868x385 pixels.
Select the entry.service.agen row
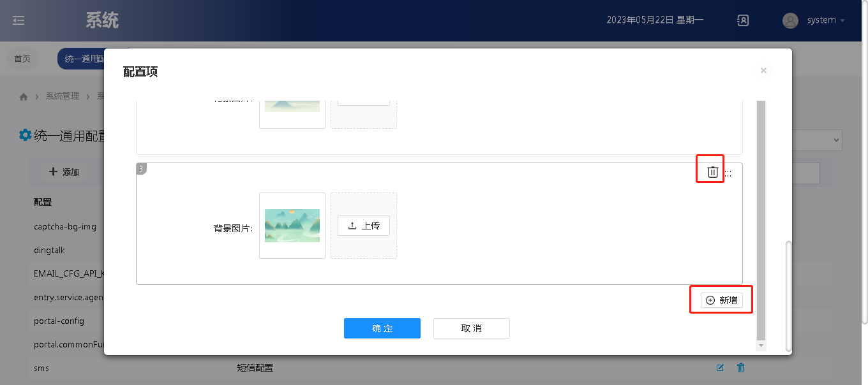pyautogui.click(x=69, y=297)
